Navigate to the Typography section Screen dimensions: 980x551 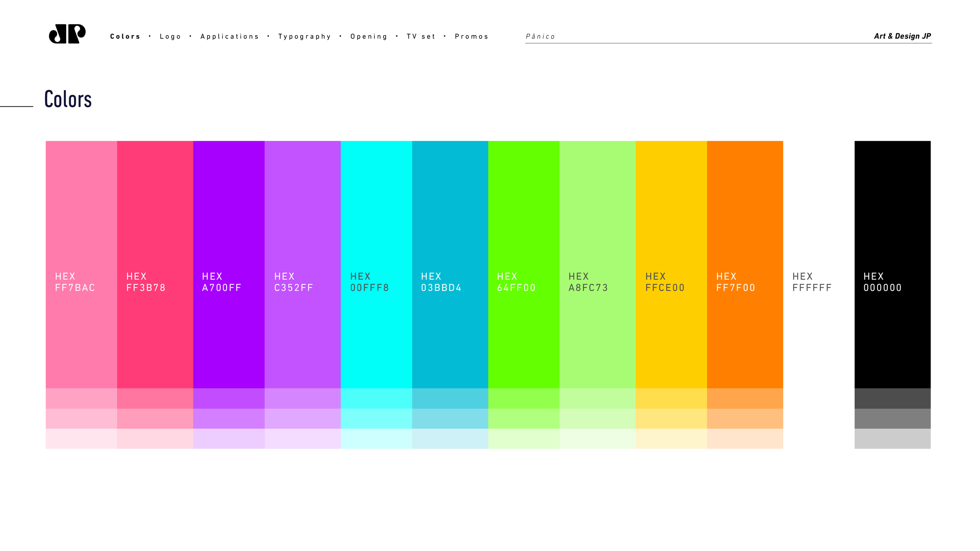pyautogui.click(x=305, y=36)
